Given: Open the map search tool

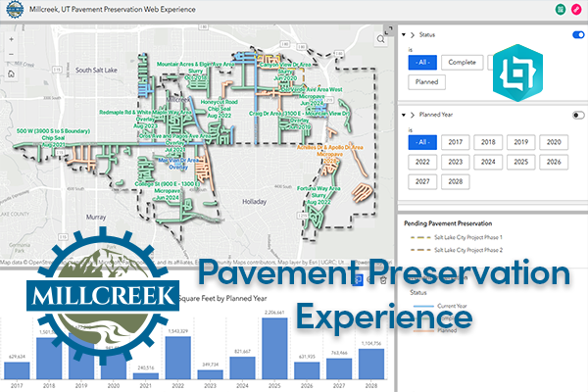Looking at the screenshot, I should pyautogui.click(x=380, y=39).
